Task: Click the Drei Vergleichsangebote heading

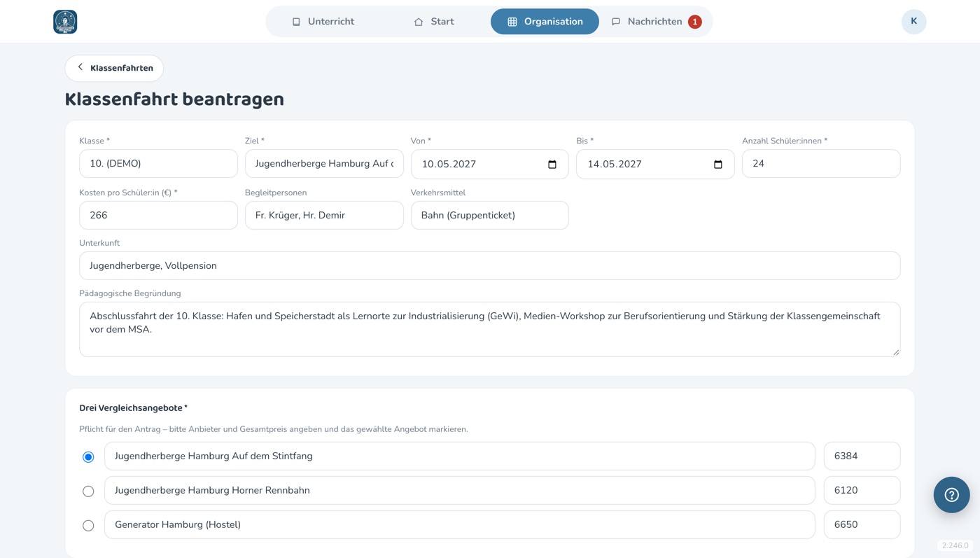Action: (x=133, y=407)
